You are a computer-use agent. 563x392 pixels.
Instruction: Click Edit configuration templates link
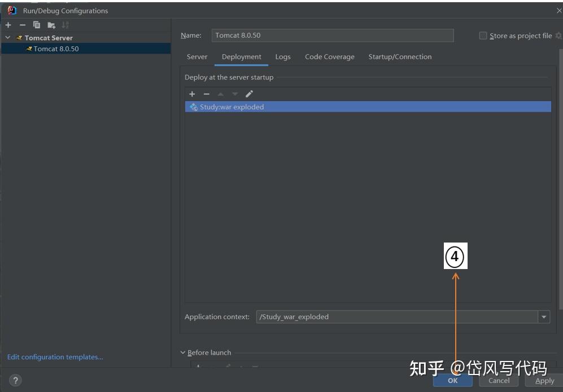[x=55, y=356]
